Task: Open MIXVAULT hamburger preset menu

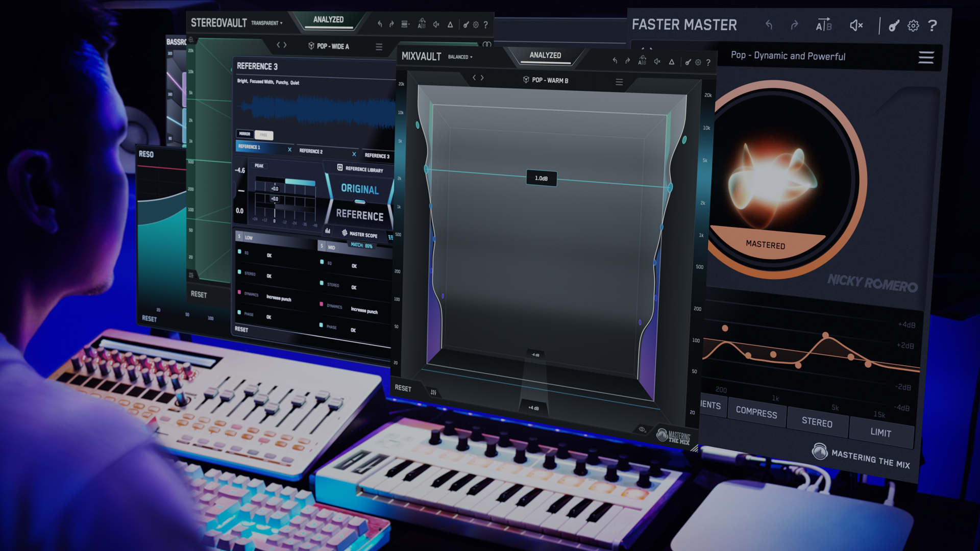Action: tap(619, 82)
